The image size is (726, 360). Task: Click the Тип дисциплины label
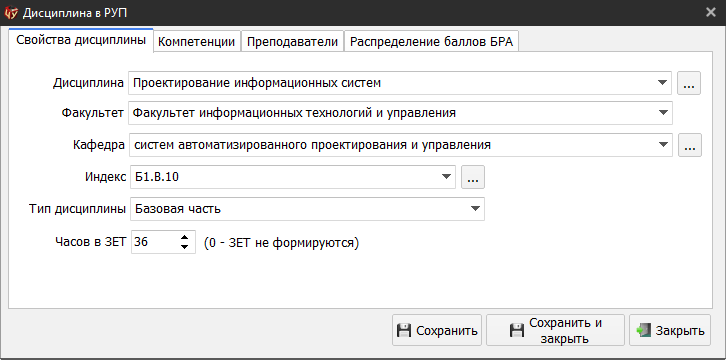click(x=77, y=209)
